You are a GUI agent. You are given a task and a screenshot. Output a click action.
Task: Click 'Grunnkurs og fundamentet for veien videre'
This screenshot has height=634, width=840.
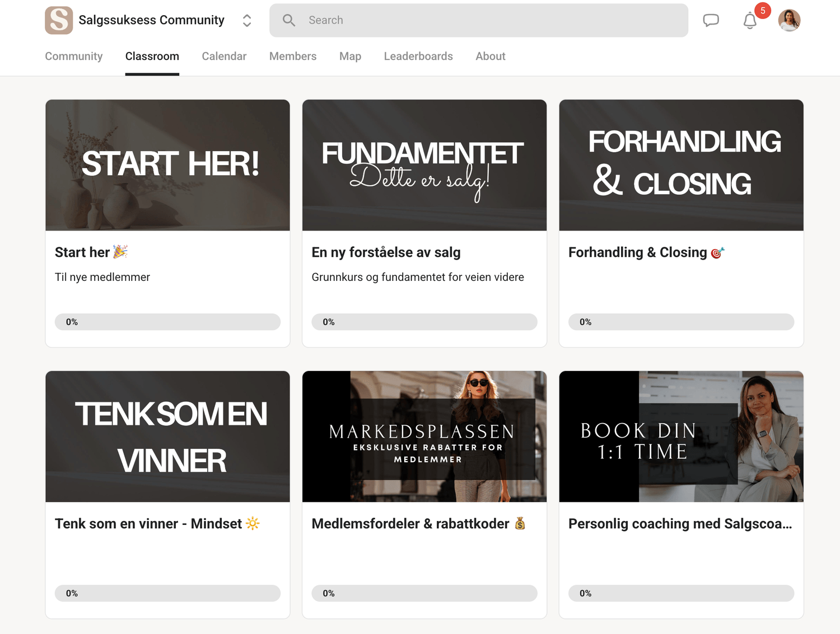tap(418, 277)
